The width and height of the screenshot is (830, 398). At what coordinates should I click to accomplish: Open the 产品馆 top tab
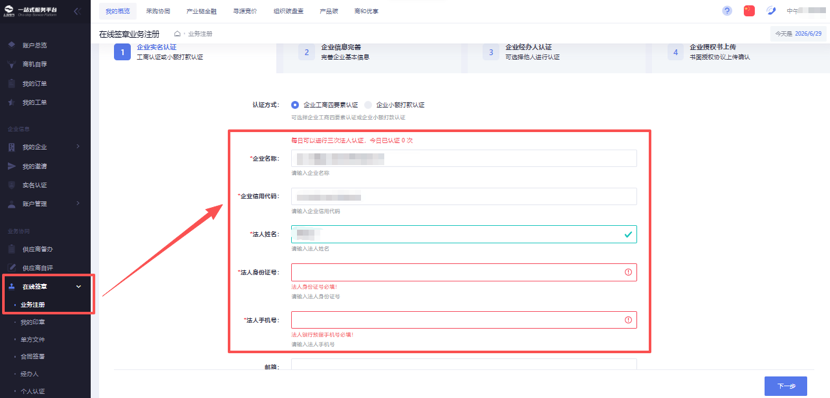(x=329, y=11)
